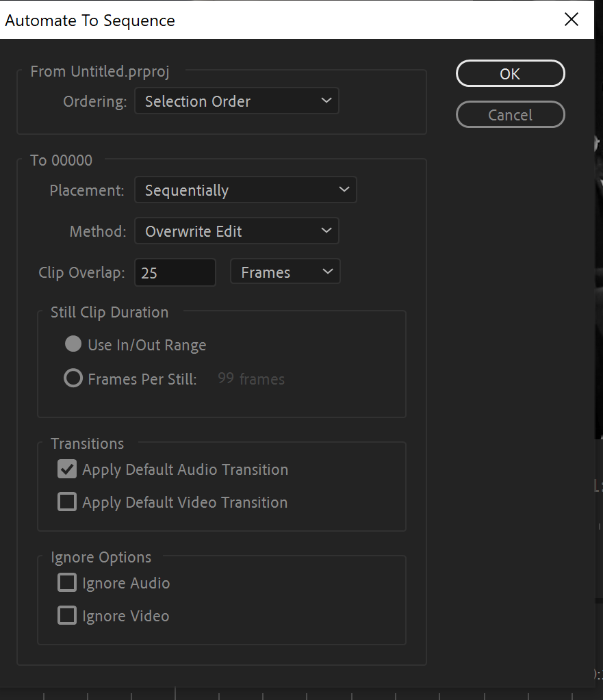Check the Ignore Audio checkbox
The image size is (603, 700).
pos(67,583)
